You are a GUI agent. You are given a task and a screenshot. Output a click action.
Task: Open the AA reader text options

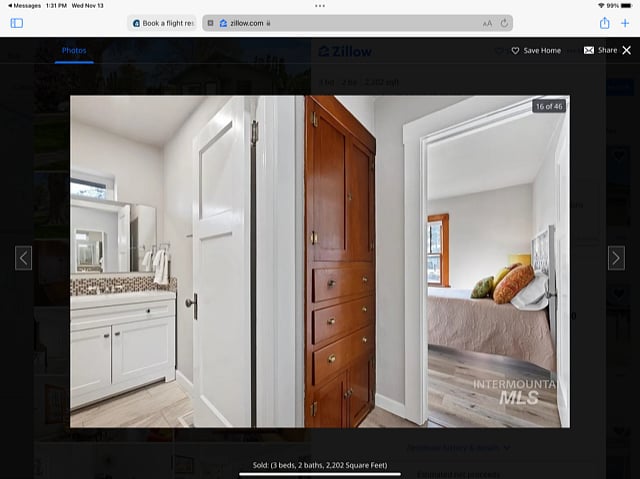pyautogui.click(x=487, y=24)
